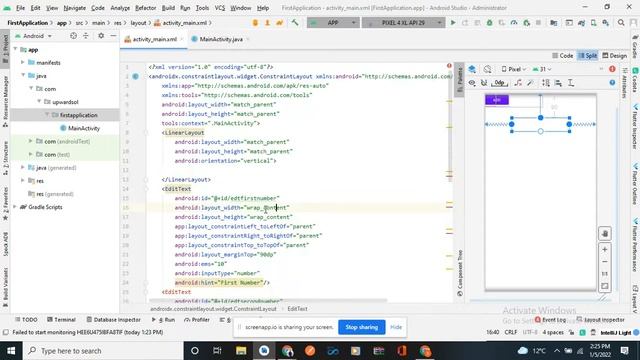
Task: Click zoom in plus on design surface
Action: pyautogui.click(x=605, y=249)
